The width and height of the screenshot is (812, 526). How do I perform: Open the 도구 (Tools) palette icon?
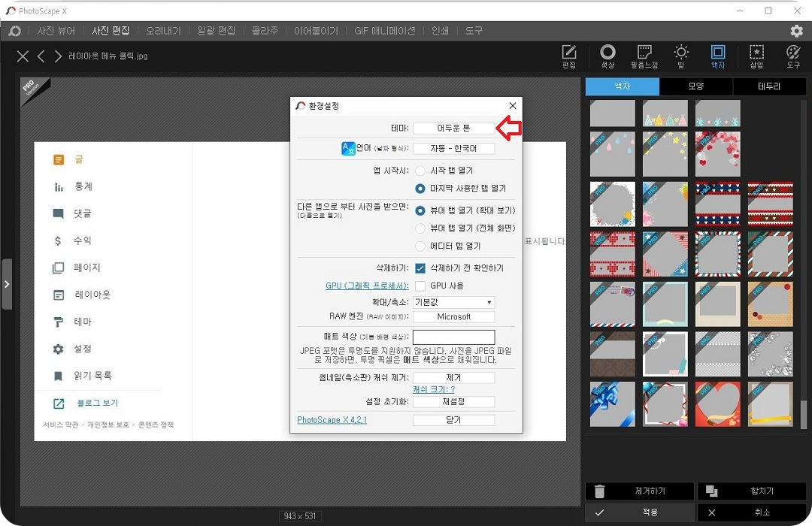click(793, 56)
